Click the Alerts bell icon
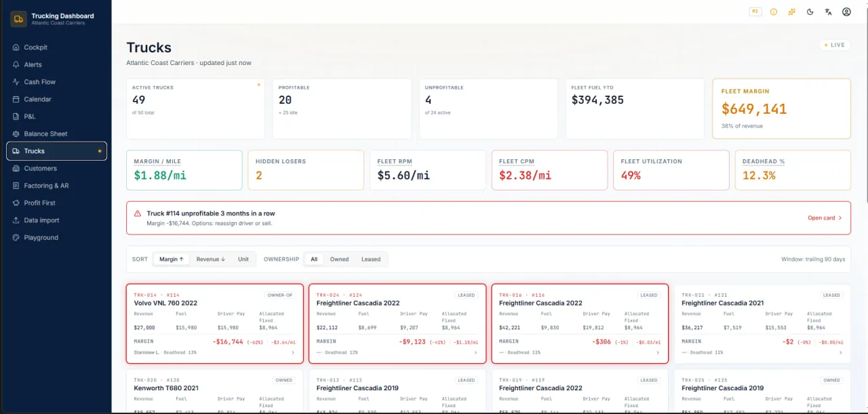 pyautogui.click(x=16, y=64)
